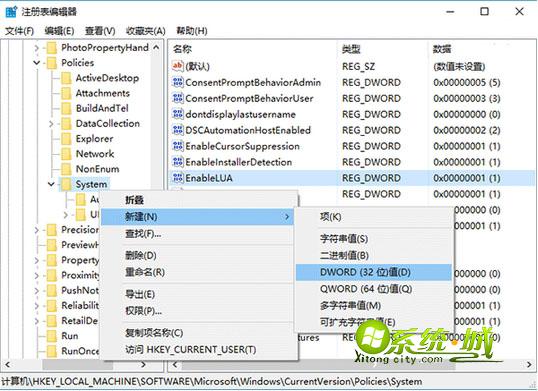Click 复制项名称(C) in the context menu

(x=197, y=333)
